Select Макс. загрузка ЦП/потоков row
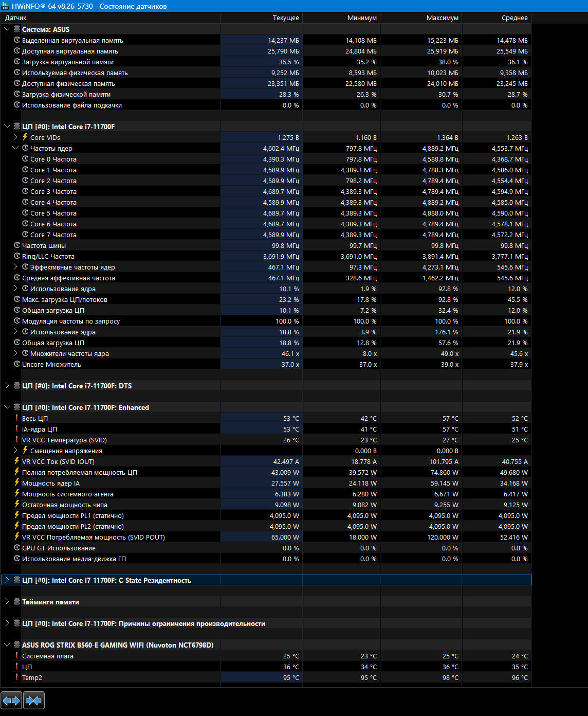 (x=266, y=299)
